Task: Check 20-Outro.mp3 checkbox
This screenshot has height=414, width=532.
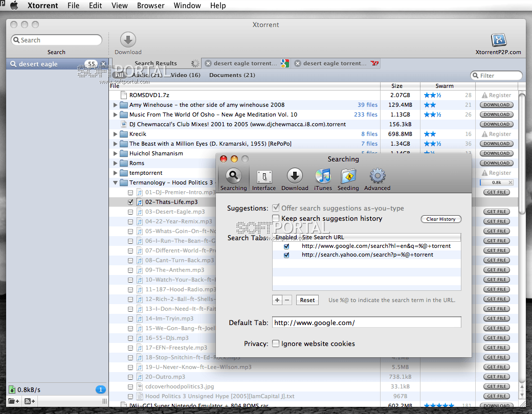Action: coord(130,377)
